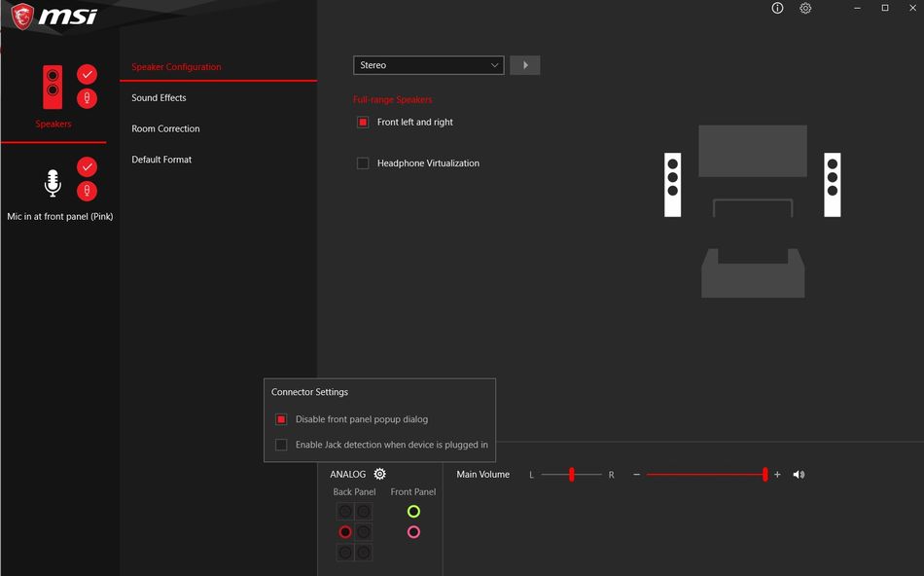Click Mic in default communication device icon
This screenshot has height=576, width=924.
tap(88, 191)
